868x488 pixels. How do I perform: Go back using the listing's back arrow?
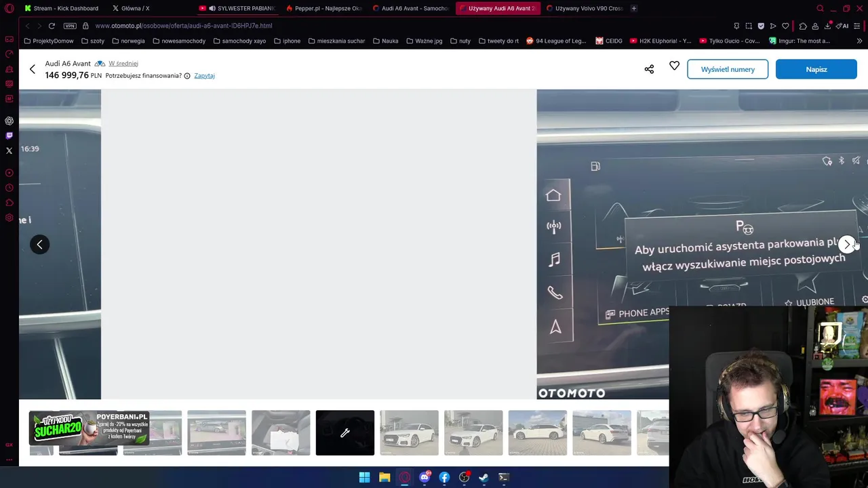tap(32, 69)
